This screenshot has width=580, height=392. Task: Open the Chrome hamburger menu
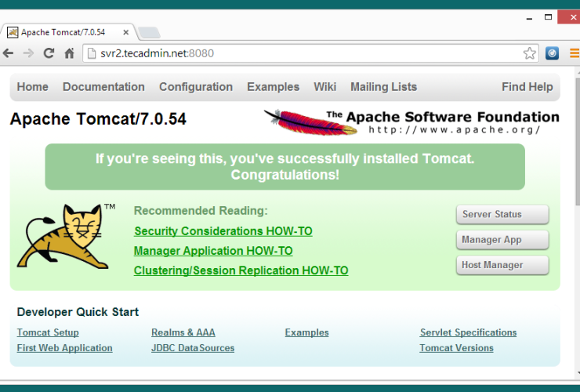coord(574,53)
